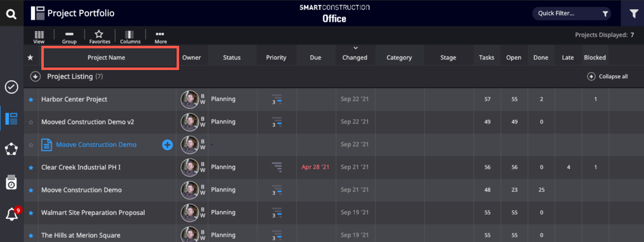Open the tasks checkmark sidebar icon
The height and width of the screenshot is (242, 644).
(12, 87)
